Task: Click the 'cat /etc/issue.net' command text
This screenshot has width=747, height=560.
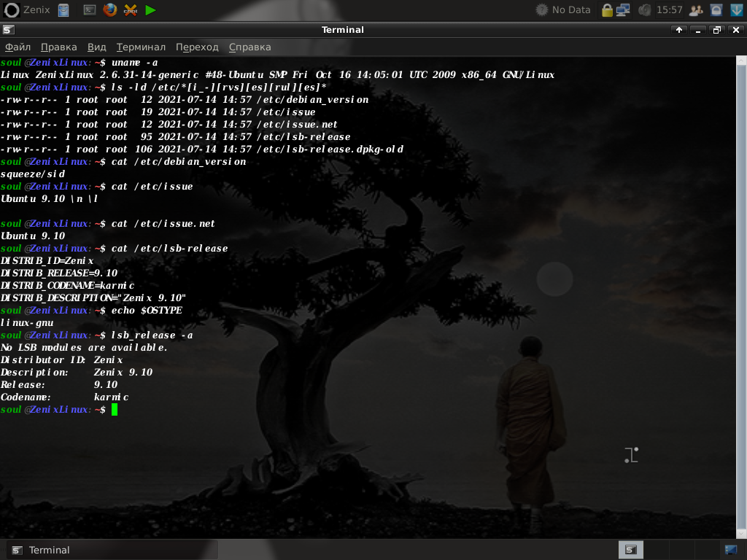Action: tap(163, 224)
